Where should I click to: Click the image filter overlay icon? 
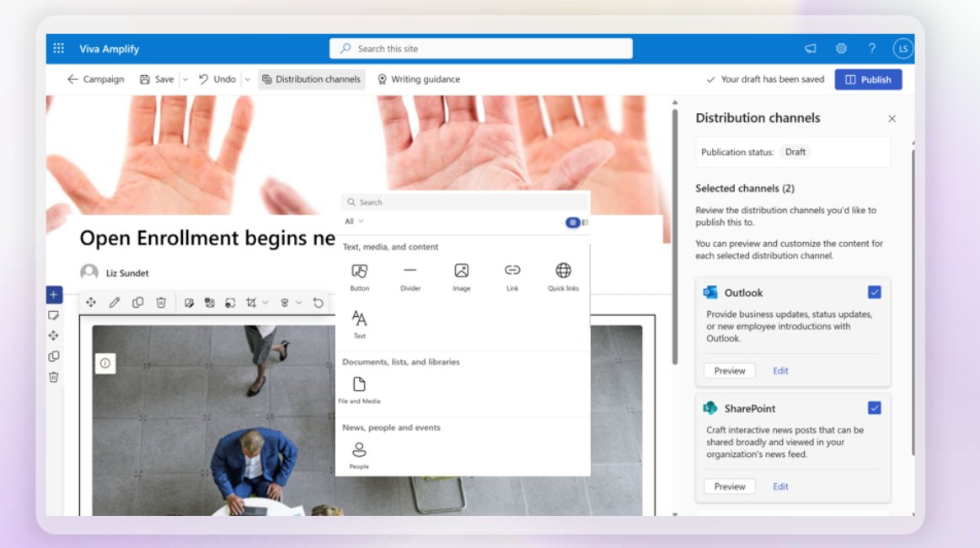209,303
